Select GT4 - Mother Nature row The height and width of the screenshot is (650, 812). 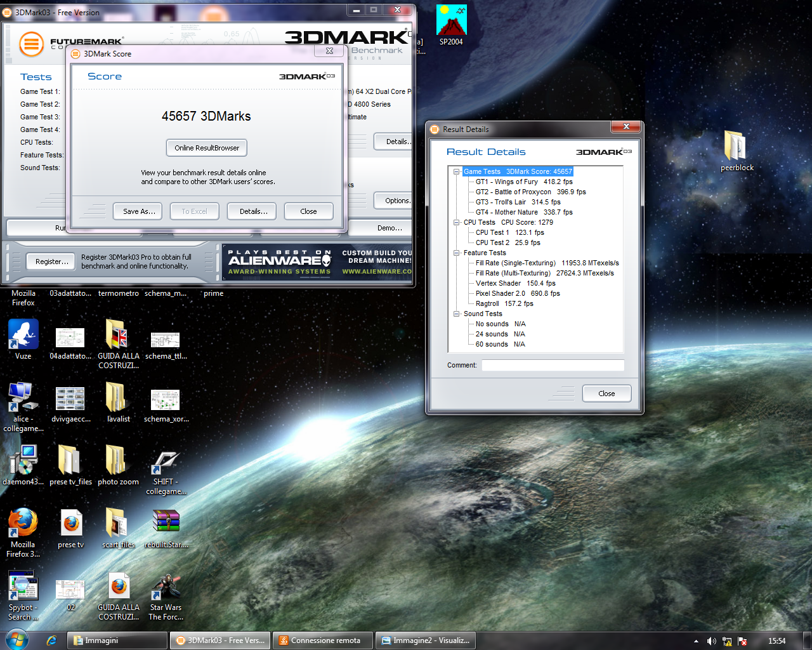coord(524,212)
